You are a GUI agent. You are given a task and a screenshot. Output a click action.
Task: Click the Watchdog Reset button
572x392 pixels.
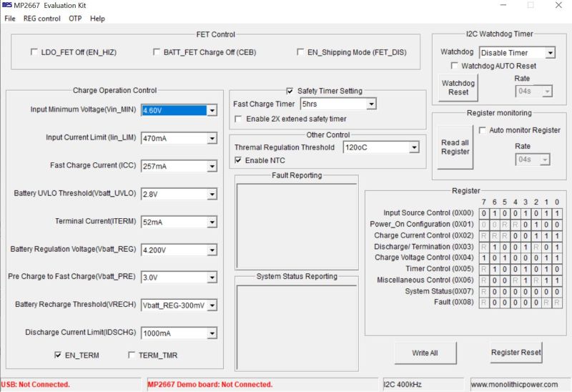(458, 87)
